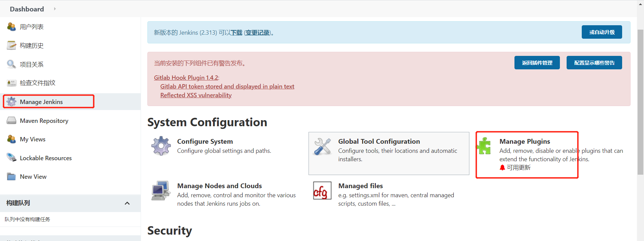Viewport: 644px width, 241px height.
Task: Click the 或自动升级 button
Action: pyautogui.click(x=602, y=32)
